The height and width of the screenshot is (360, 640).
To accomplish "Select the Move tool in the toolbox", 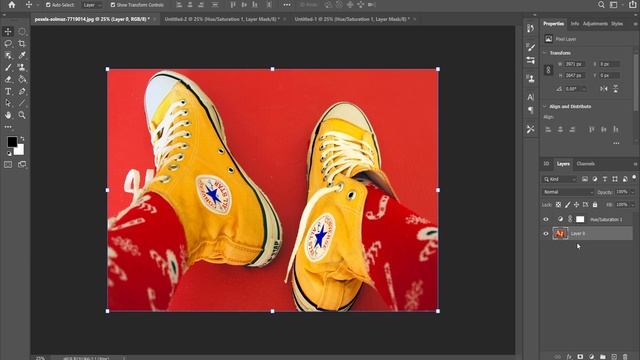I will (8, 31).
